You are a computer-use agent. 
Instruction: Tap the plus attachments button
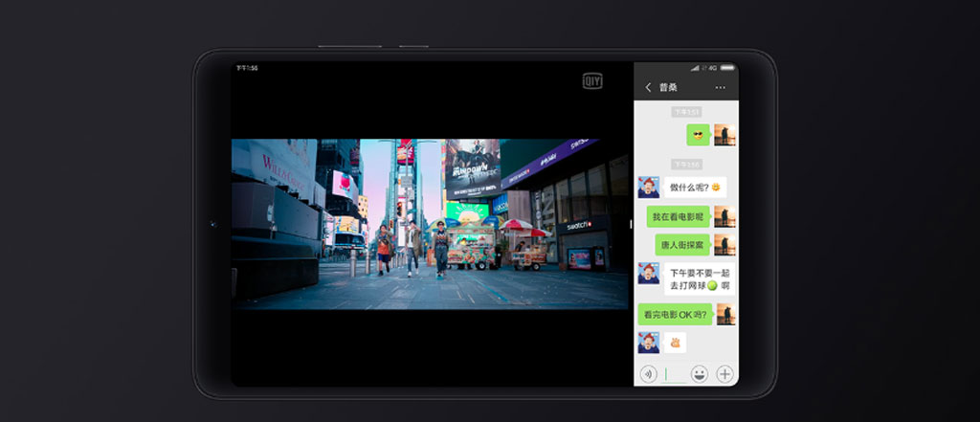coord(724,374)
